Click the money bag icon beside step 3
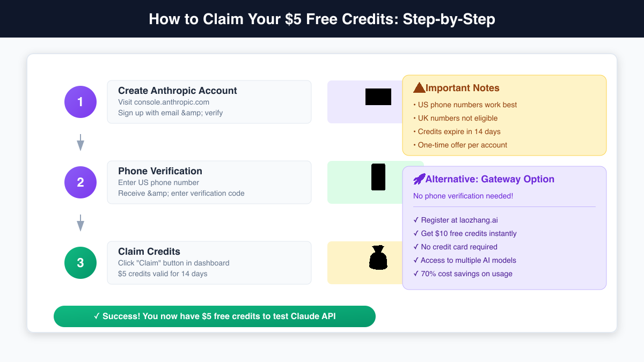Viewport: 644px width, 362px height. [378, 257]
